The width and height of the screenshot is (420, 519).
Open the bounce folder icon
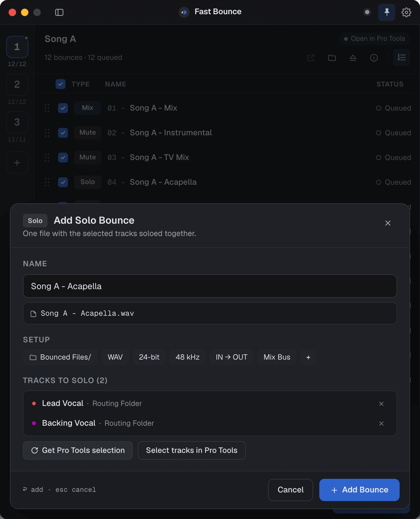(x=332, y=58)
